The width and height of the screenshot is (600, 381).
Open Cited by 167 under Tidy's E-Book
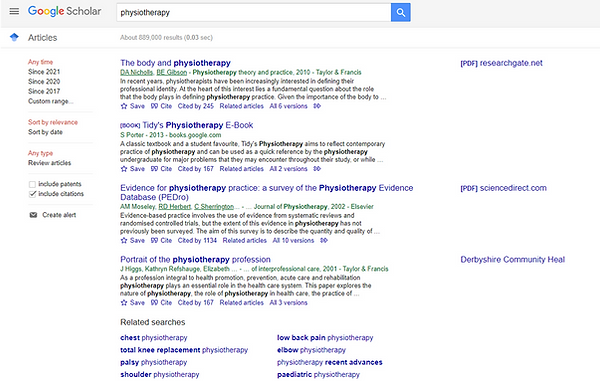point(196,169)
